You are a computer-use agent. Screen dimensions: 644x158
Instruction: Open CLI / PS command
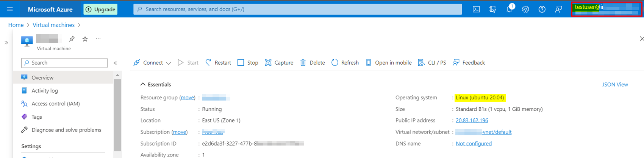pos(432,63)
